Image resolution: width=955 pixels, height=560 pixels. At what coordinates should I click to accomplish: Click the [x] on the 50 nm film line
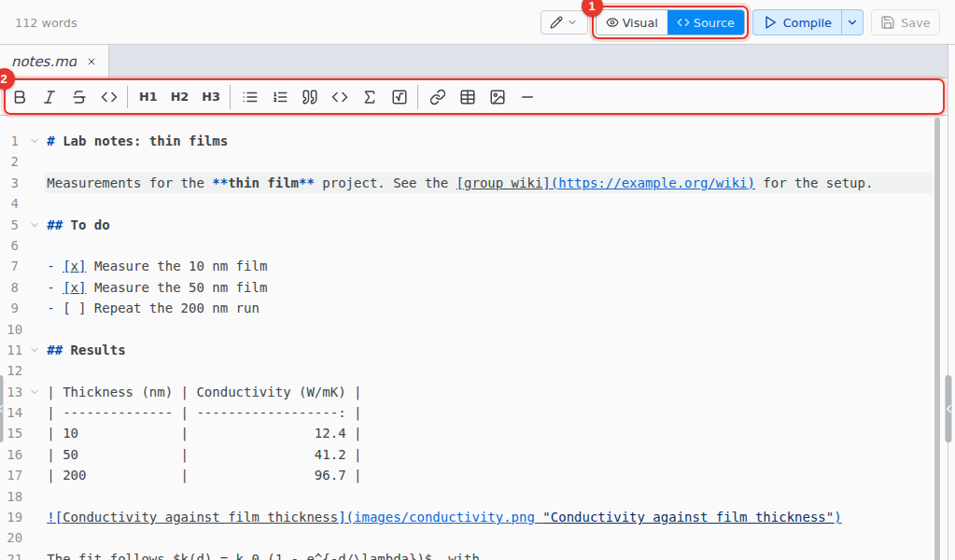(x=75, y=287)
